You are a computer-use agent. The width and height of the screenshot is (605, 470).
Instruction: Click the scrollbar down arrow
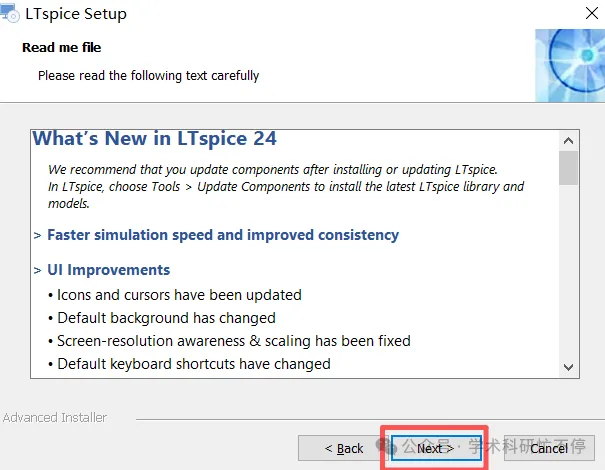coord(568,367)
